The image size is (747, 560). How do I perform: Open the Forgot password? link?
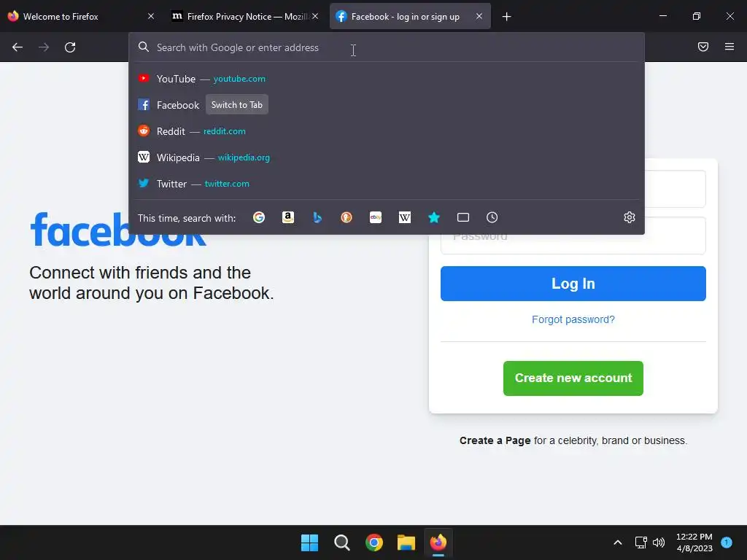click(x=573, y=319)
